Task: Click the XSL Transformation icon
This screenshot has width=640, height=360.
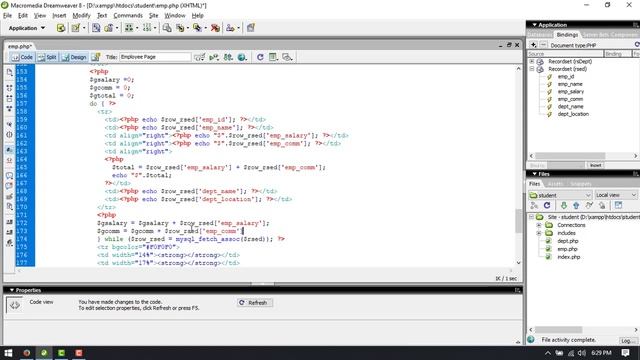Action: pyautogui.click(x=251, y=28)
